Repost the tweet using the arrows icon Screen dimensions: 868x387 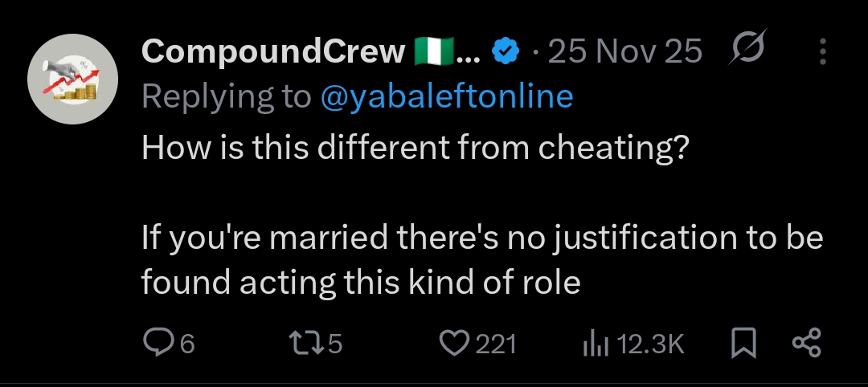pos(306,344)
